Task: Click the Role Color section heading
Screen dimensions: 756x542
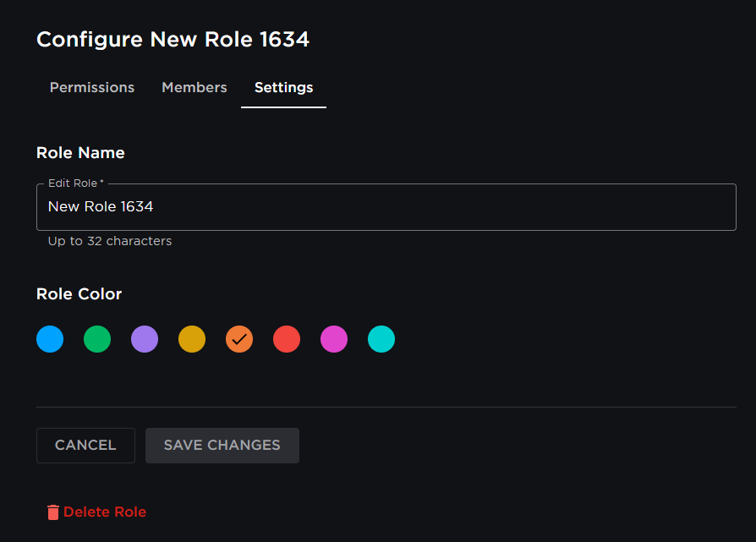Action: pyautogui.click(x=79, y=293)
